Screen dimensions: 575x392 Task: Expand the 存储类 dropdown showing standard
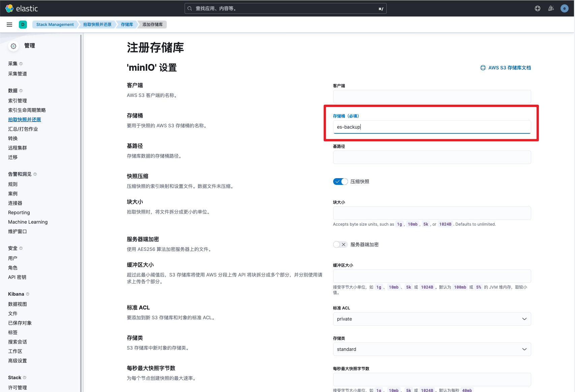coord(432,349)
